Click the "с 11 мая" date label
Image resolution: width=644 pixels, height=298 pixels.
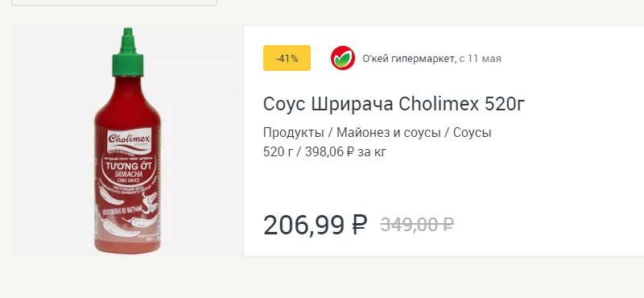(x=480, y=59)
